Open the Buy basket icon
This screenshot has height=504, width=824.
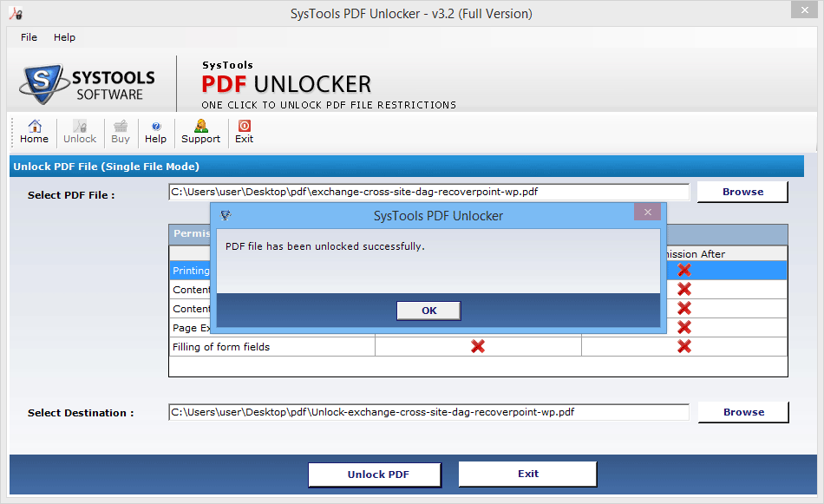tap(121, 126)
